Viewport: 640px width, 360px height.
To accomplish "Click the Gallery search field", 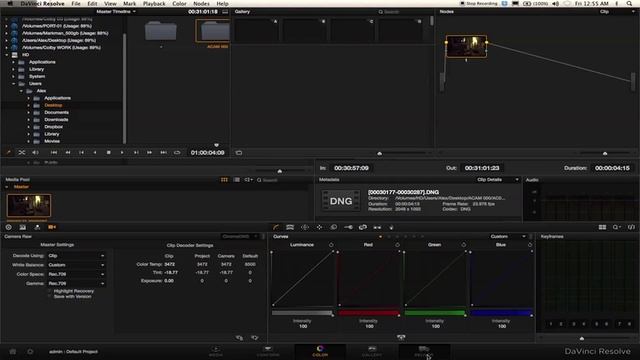I will pos(402,12).
